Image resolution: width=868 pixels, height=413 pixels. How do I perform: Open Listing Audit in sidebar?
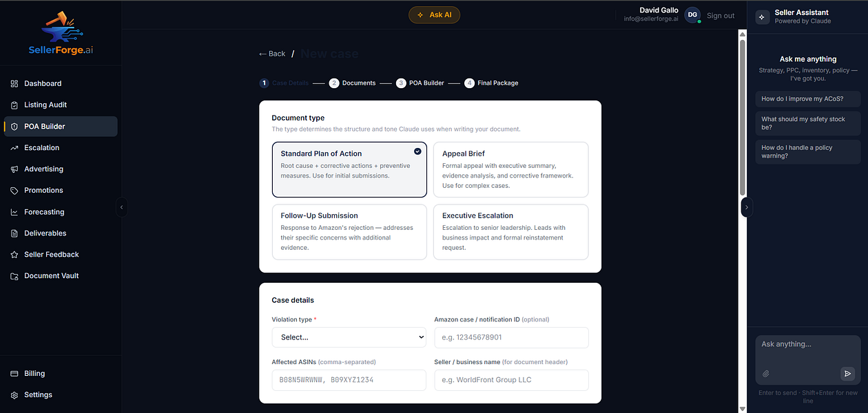[x=61, y=105]
